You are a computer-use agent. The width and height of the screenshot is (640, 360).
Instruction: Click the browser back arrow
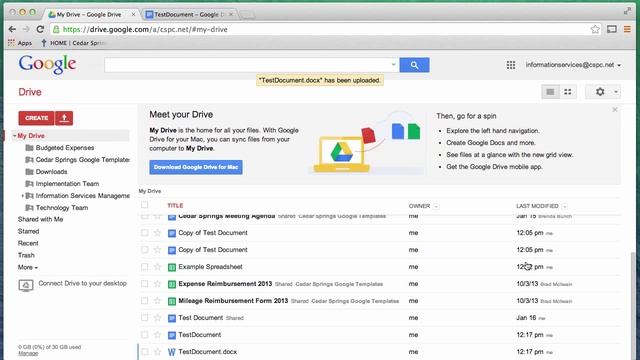(12, 29)
